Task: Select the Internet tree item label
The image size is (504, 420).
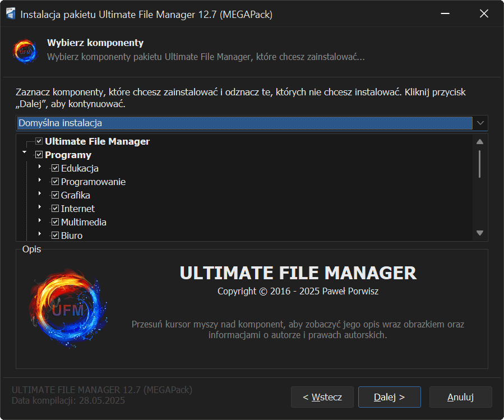Action: point(78,209)
